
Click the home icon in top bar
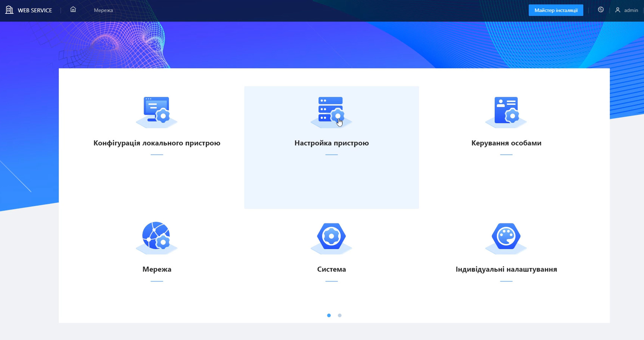(x=73, y=10)
